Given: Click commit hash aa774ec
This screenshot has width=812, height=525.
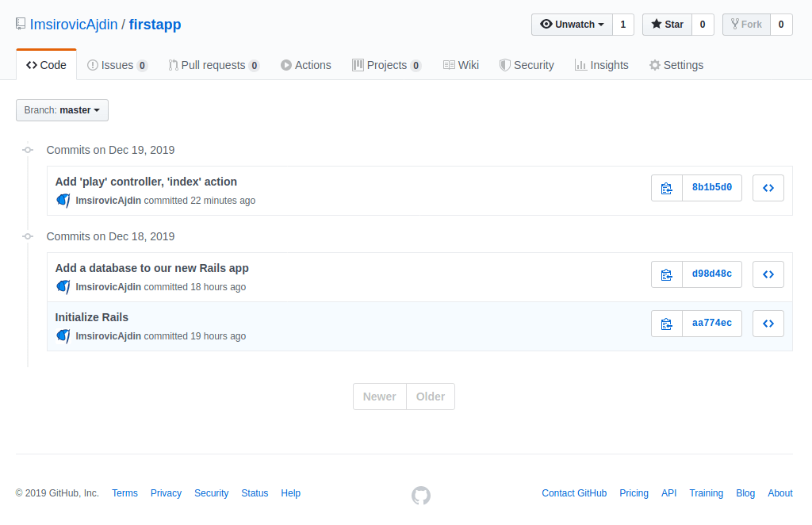Looking at the screenshot, I should [x=712, y=323].
